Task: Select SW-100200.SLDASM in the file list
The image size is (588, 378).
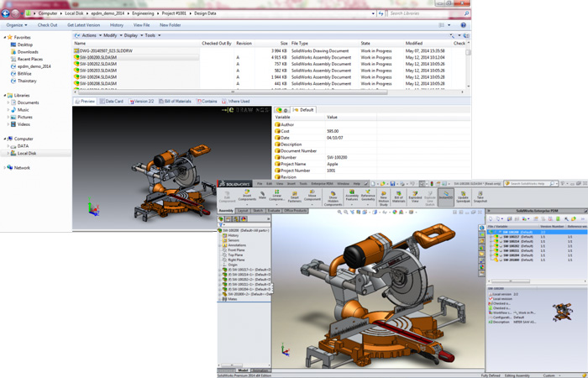Action: click(136, 57)
